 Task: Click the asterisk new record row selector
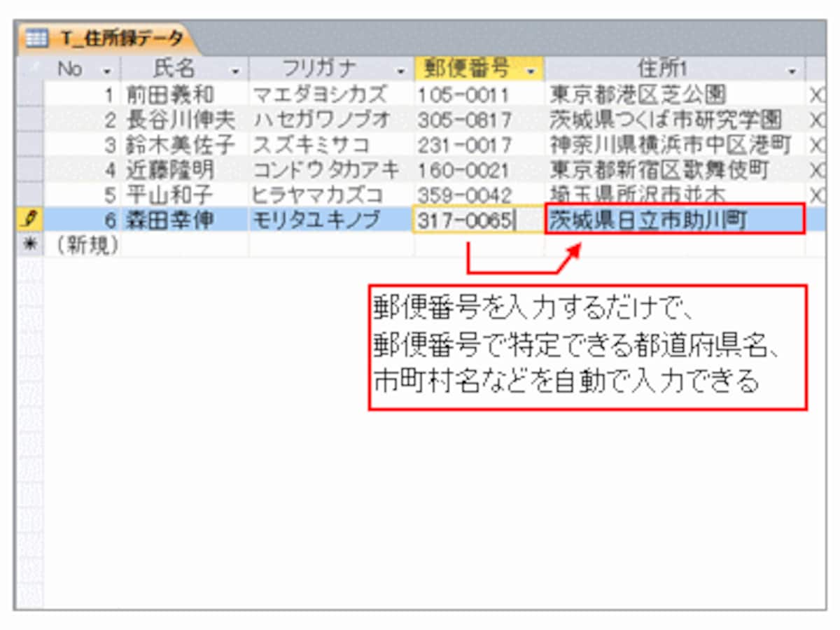[30, 245]
